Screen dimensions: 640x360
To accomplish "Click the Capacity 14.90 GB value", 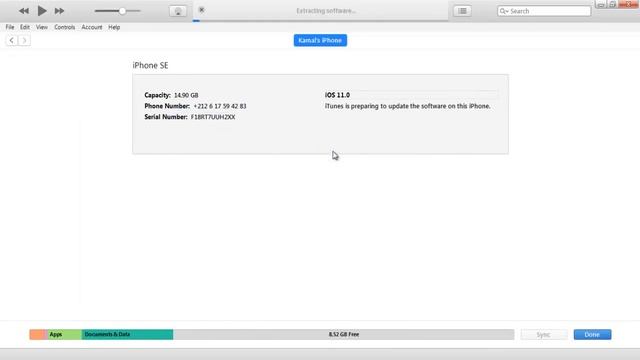I will 186,95.
